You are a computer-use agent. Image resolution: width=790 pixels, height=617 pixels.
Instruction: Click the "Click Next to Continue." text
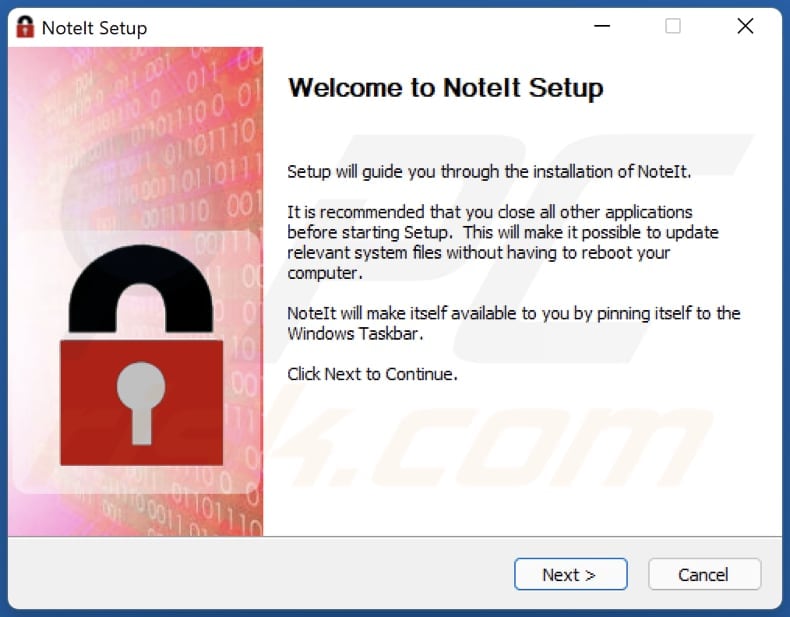pyautogui.click(x=372, y=374)
